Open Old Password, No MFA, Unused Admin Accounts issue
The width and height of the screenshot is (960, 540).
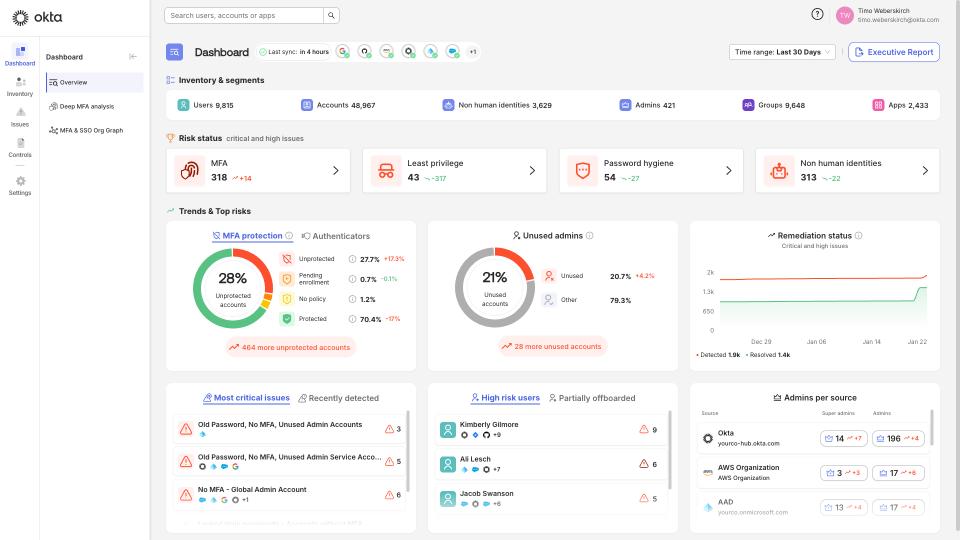click(x=288, y=429)
